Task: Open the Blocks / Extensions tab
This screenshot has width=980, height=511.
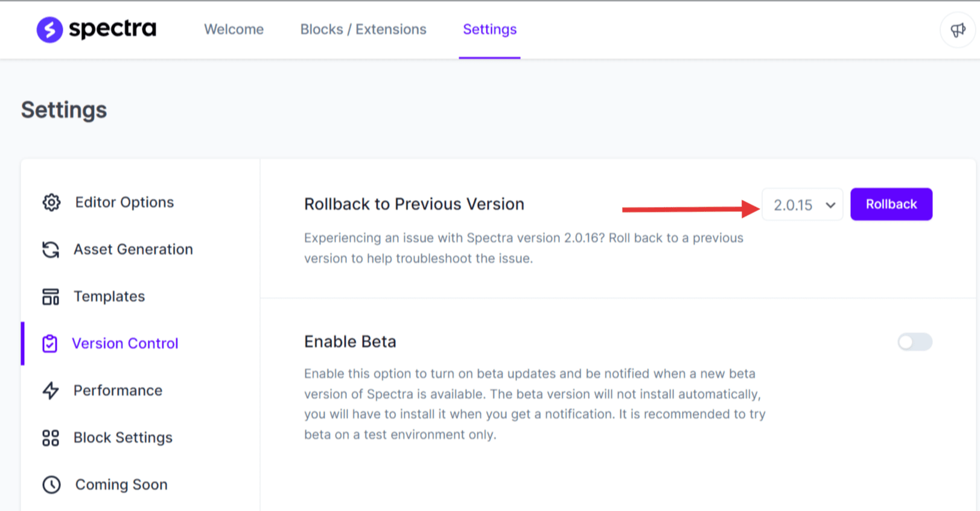Action: tap(363, 30)
